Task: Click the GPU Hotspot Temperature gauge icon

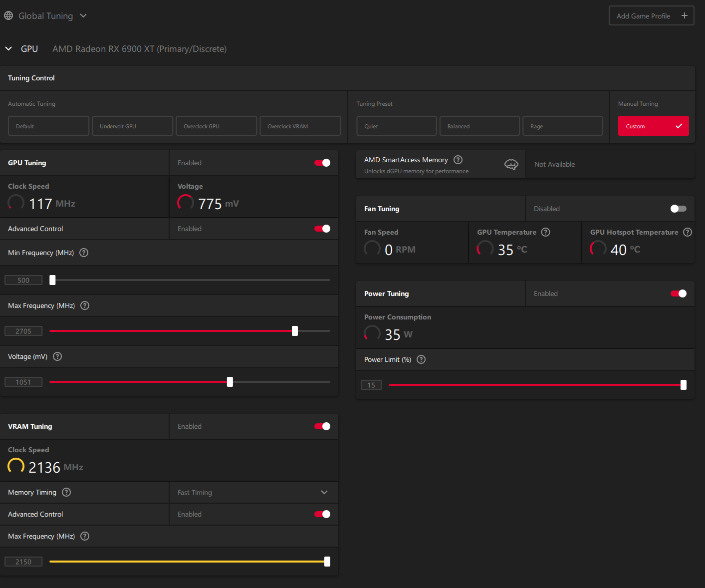Action: (x=598, y=248)
